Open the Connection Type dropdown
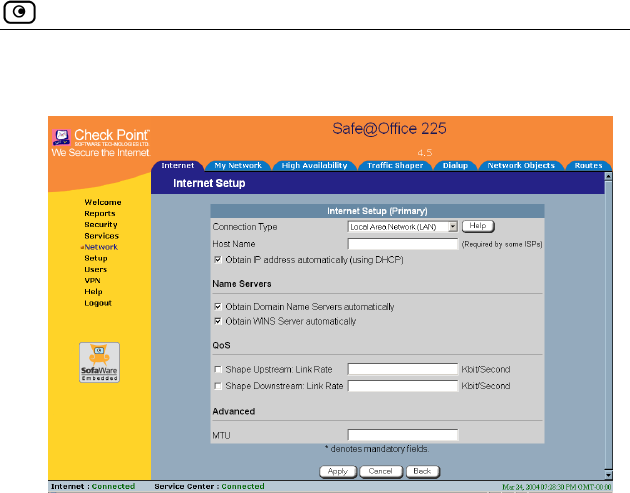 point(403,227)
